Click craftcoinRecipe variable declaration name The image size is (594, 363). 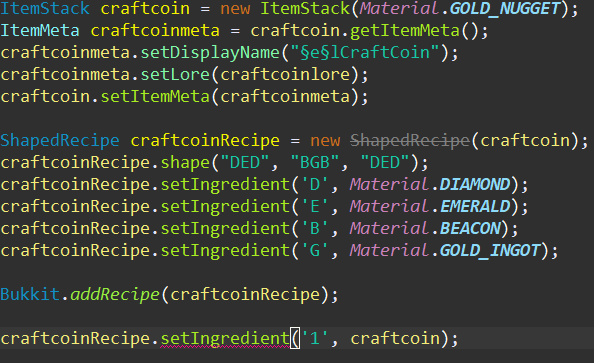tap(205, 141)
